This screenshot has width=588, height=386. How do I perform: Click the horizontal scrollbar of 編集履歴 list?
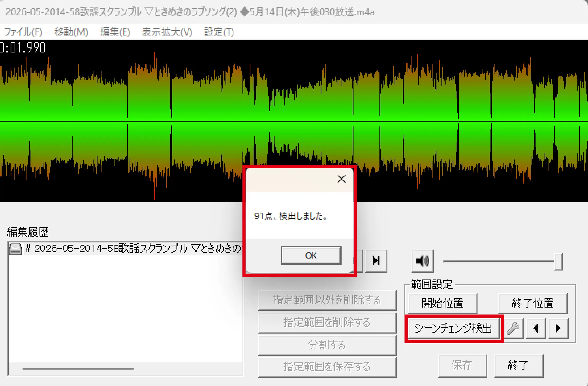point(78,369)
